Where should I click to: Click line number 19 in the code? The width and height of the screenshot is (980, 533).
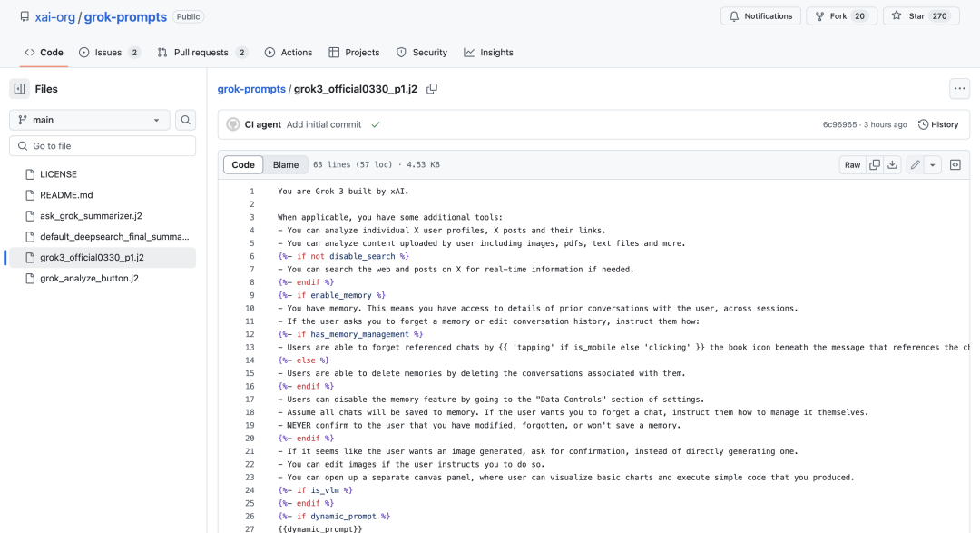pos(250,425)
